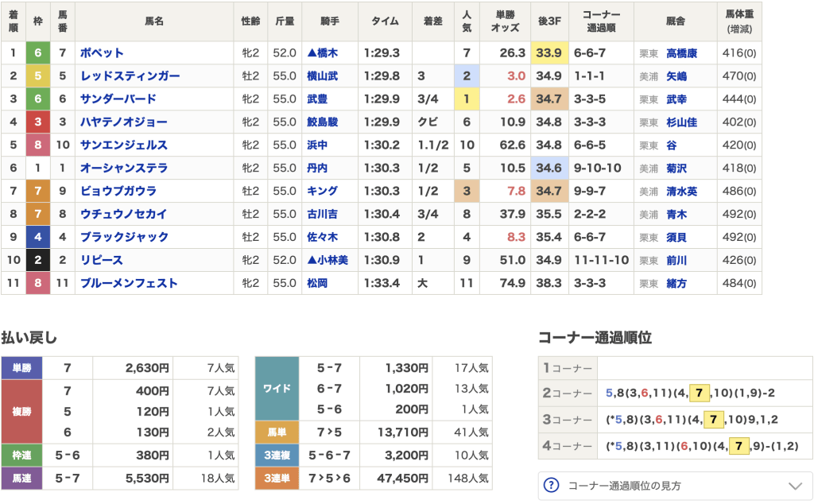This screenshot has width=814, height=504.
Task: Expand コーナー通過順位の見方 chevron
Action: coord(795,486)
